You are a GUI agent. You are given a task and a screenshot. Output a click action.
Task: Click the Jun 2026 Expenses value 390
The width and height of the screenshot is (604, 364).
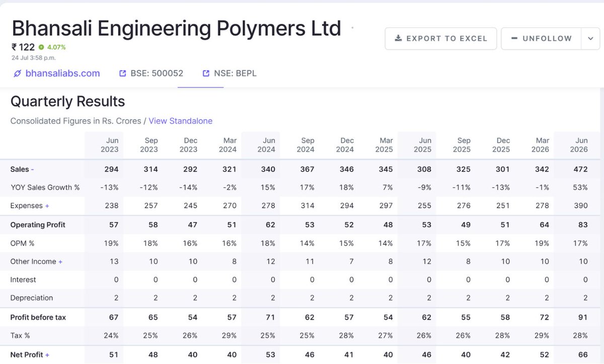[581, 206]
